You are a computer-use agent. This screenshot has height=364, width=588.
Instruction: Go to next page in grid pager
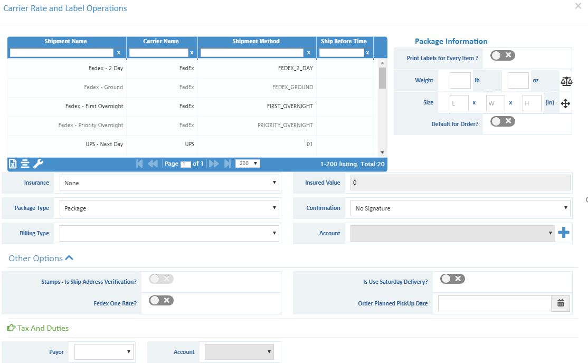(214, 164)
